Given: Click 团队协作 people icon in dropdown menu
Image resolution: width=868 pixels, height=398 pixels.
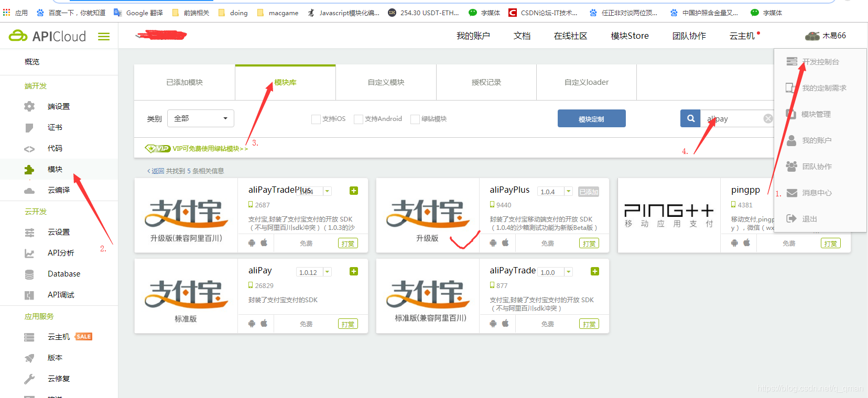Looking at the screenshot, I should 791,166.
